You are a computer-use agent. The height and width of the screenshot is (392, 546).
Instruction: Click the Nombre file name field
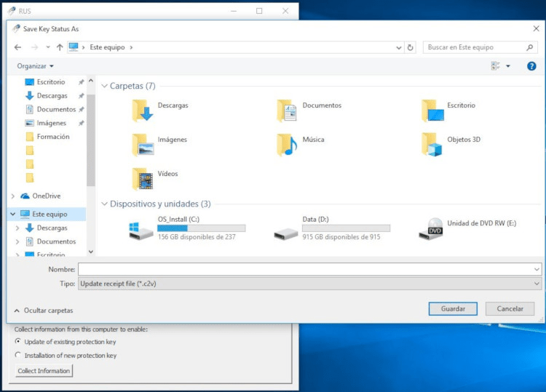(309, 269)
